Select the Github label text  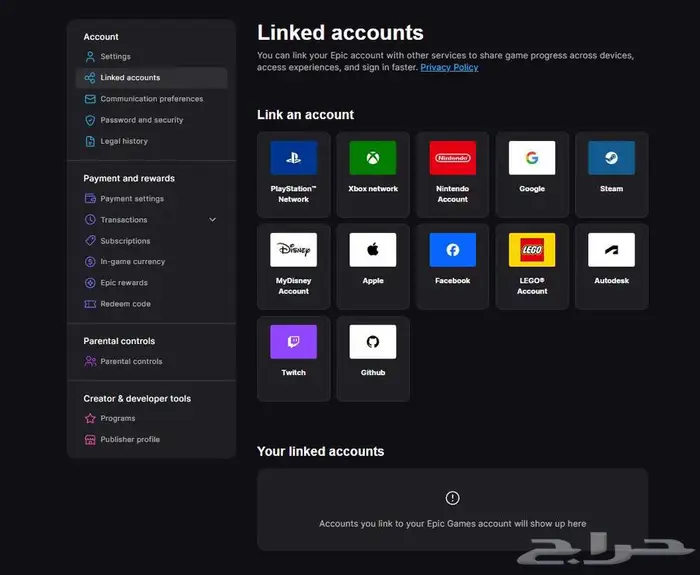(373, 373)
